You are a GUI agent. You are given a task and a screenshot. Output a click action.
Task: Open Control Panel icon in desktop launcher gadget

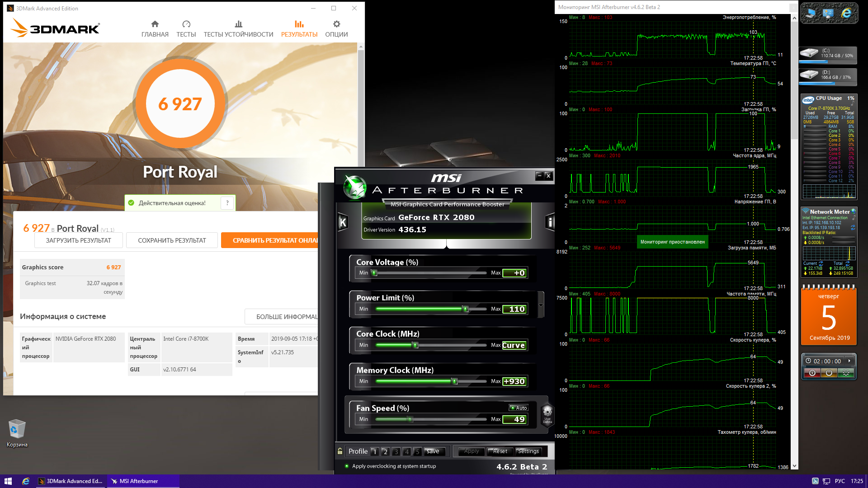pyautogui.click(x=828, y=14)
